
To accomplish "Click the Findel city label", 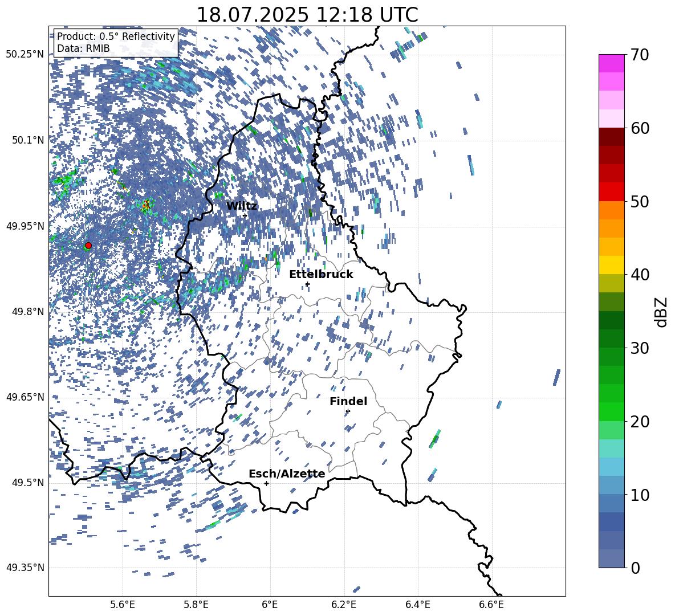I will point(348,401).
